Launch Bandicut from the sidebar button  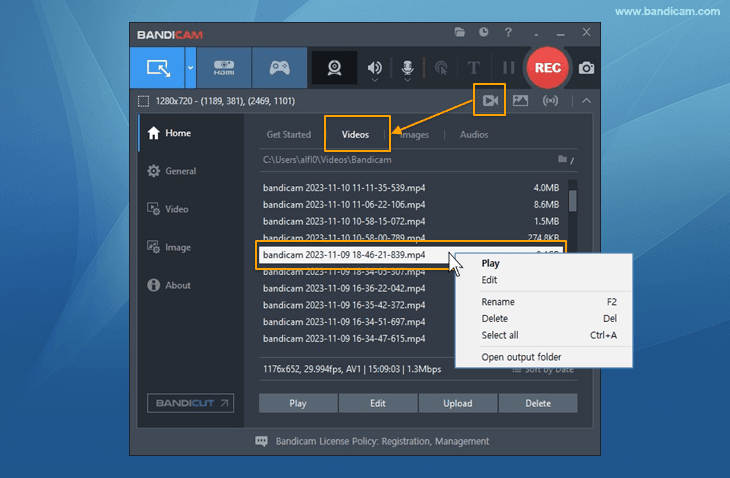click(x=190, y=403)
